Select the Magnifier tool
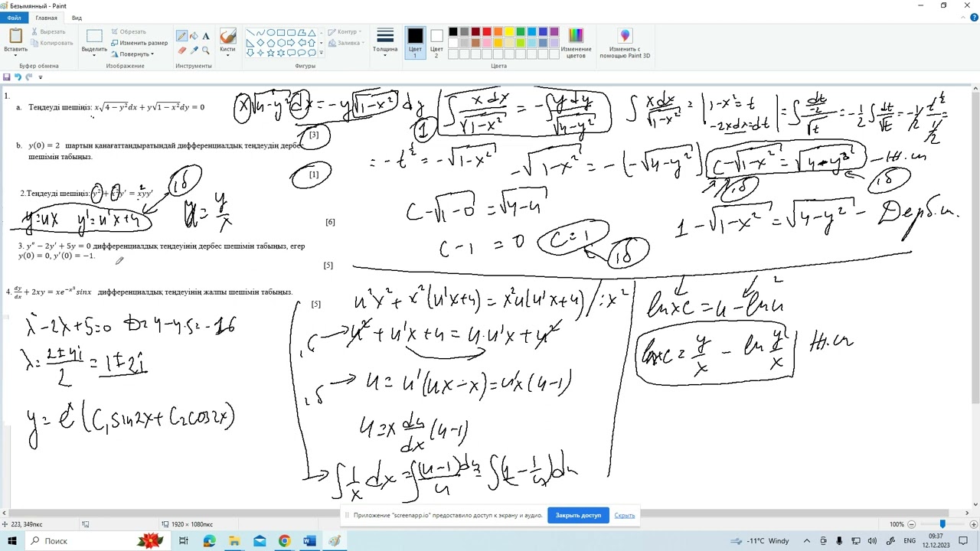 coord(206,50)
